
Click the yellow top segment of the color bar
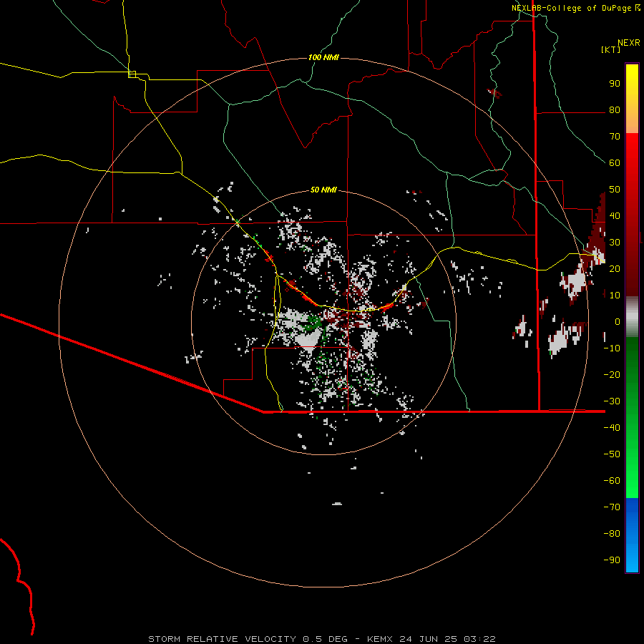tap(632, 99)
